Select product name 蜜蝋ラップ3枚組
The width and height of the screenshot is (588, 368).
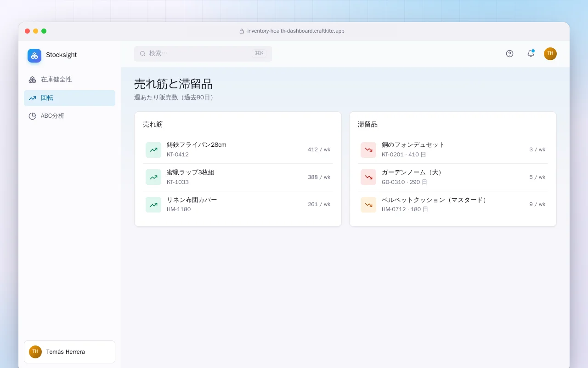pyautogui.click(x=191, y=172)
